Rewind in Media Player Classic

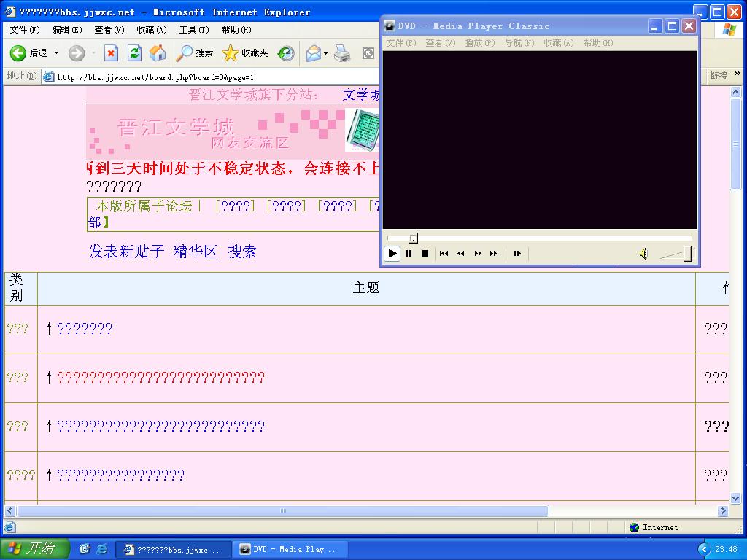(x=461, y=253)
